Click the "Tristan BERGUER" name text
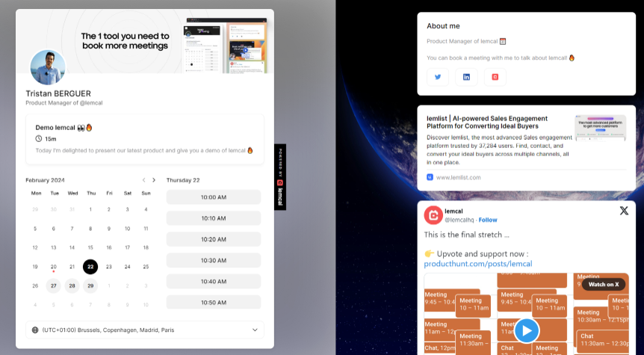 click(58, 93)
